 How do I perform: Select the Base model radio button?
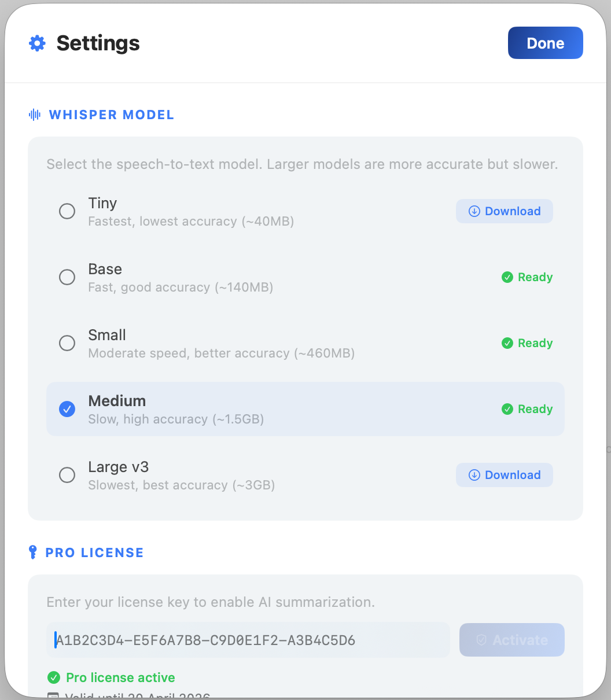pyautogui.click(x=67, y=277)
